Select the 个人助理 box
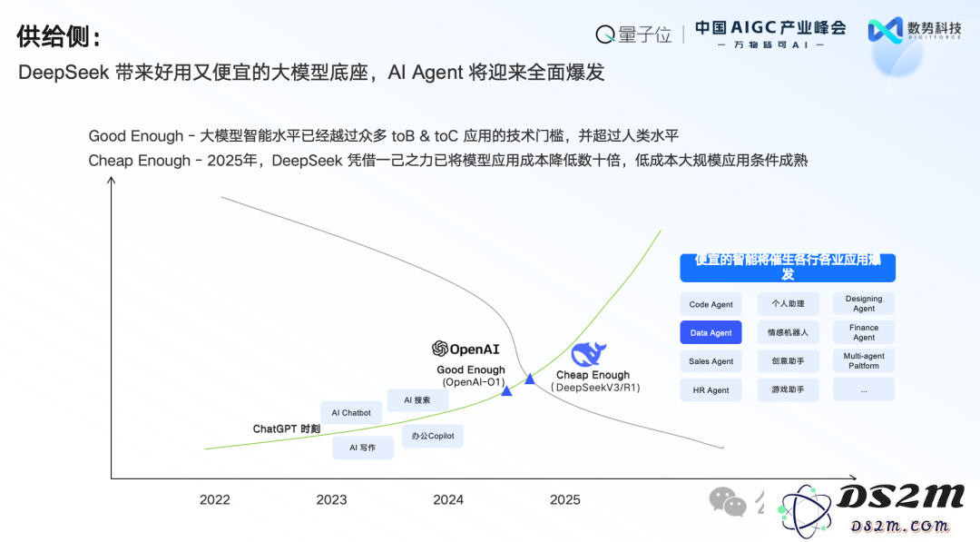The image size is (980, 542). [789, 304]
